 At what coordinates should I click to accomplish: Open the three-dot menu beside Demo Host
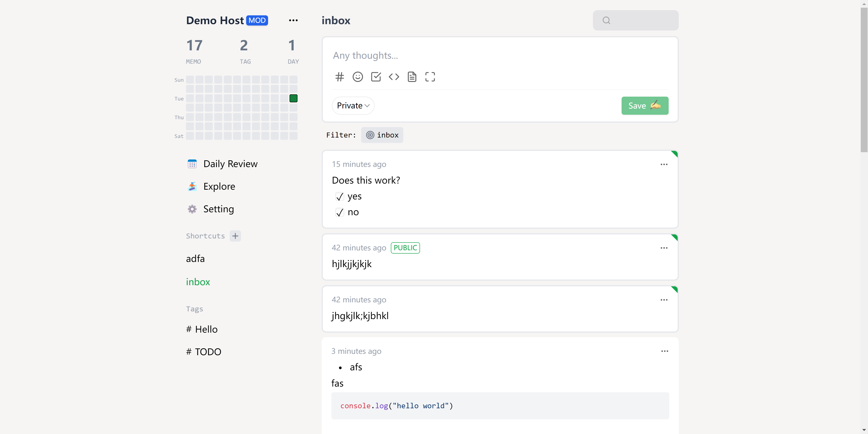[x=293, y=20]
